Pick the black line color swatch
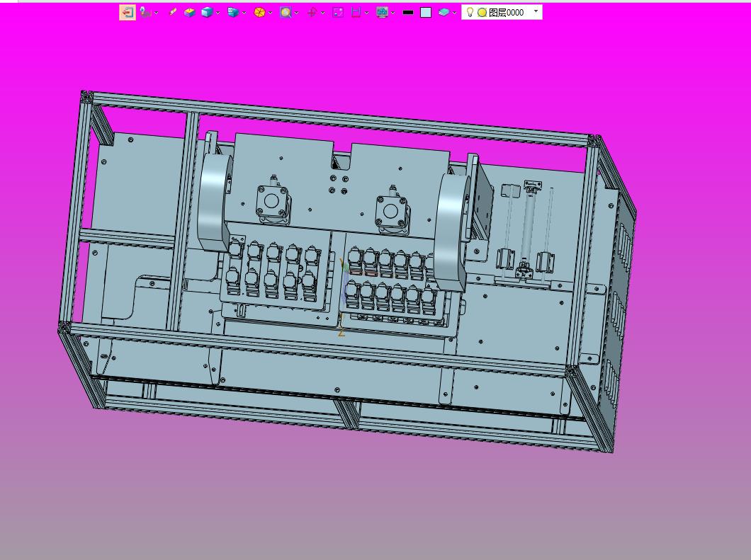 [x=408, y=13]
